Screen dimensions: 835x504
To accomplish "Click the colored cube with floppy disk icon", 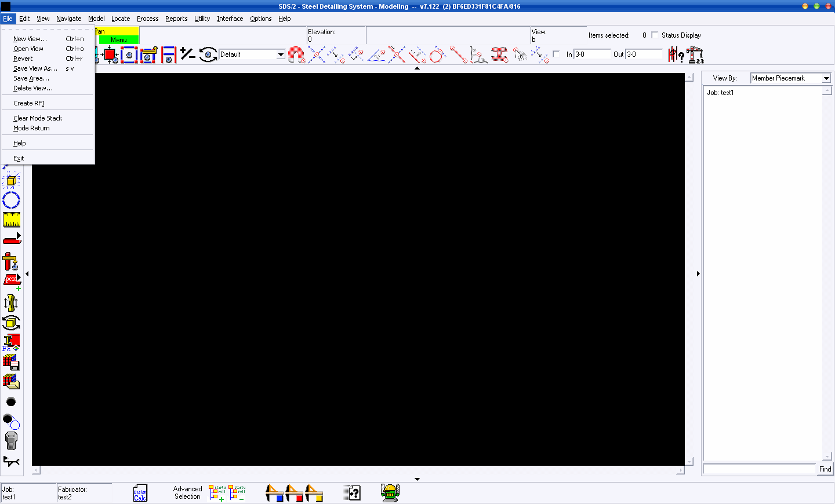I will (x=11, y=362).
